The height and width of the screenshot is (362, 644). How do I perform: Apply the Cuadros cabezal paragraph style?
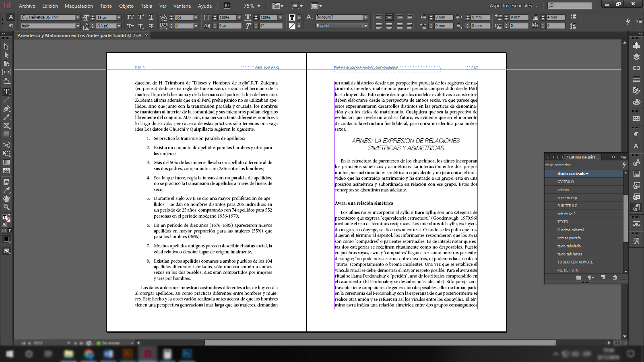pyautogui.click(x=584, y=230)
